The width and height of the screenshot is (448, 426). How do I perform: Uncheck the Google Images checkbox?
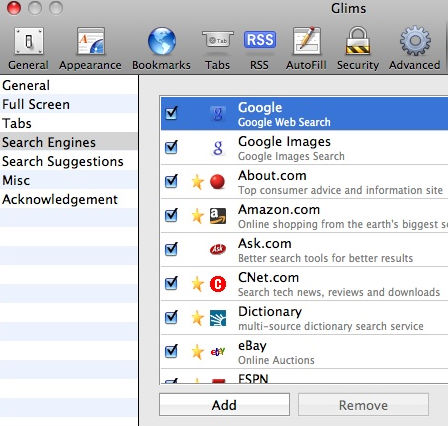pyautogui.click(x=171, y=147)
